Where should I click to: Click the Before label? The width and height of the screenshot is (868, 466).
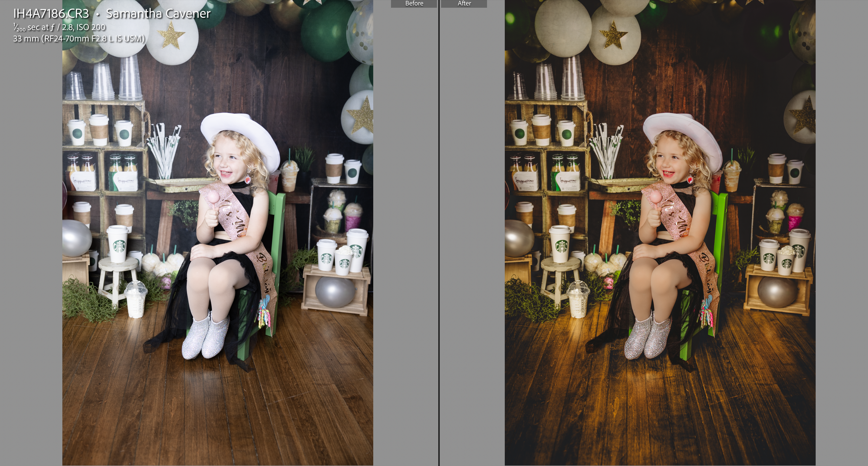tap(414, 3)
